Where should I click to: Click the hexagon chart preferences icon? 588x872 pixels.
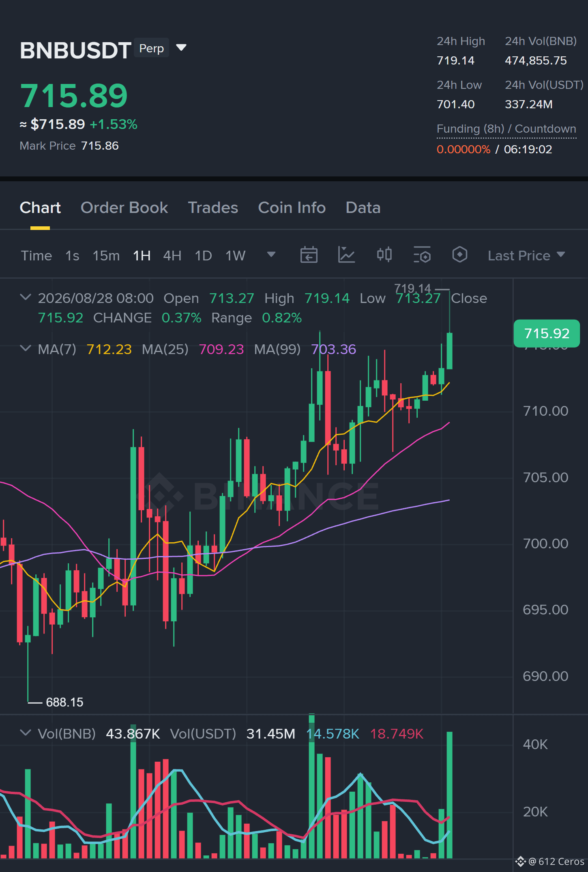460,255
